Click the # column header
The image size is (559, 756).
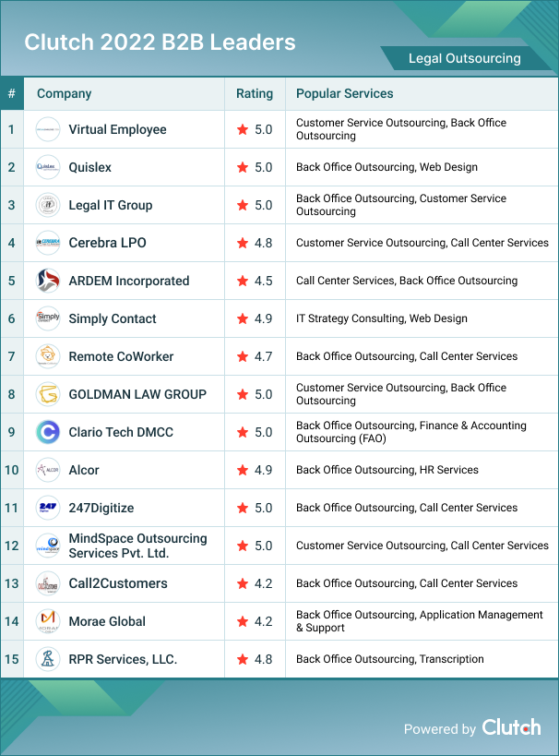(12, 93)
